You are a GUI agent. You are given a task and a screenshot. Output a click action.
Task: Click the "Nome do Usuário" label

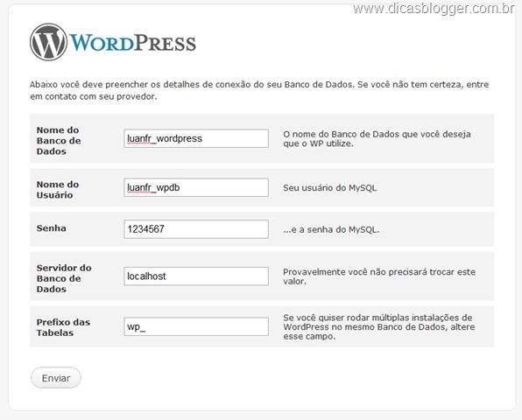[x=58, y=190]
